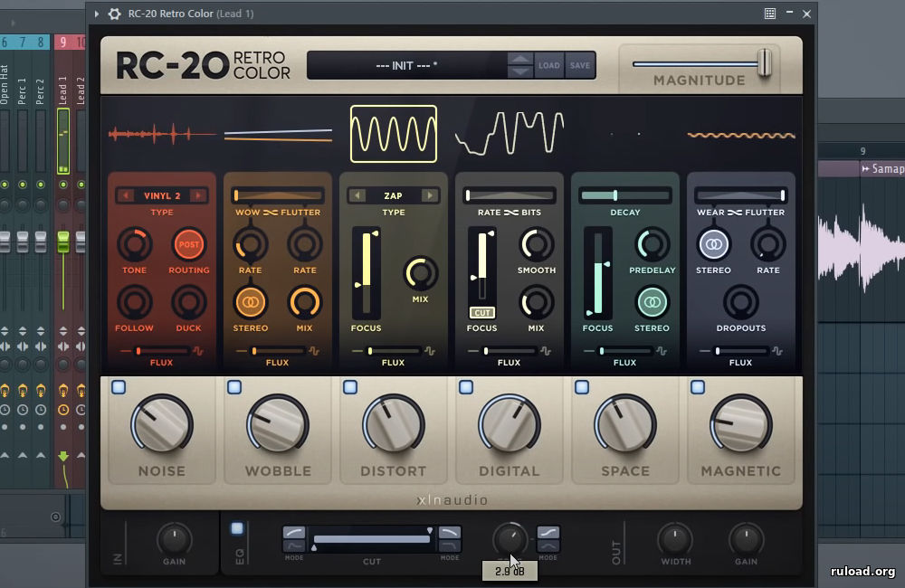Click the Distort MIX knob
The height and width of the screenshot is (588, 905).
tap(420, 273)
